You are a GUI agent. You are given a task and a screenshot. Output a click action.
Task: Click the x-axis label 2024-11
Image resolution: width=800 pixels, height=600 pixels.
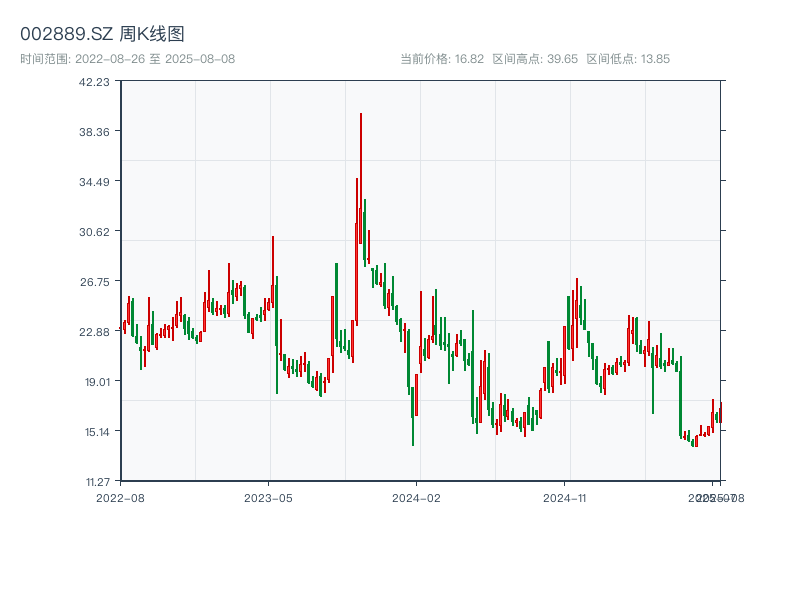(x=565, y=498)
